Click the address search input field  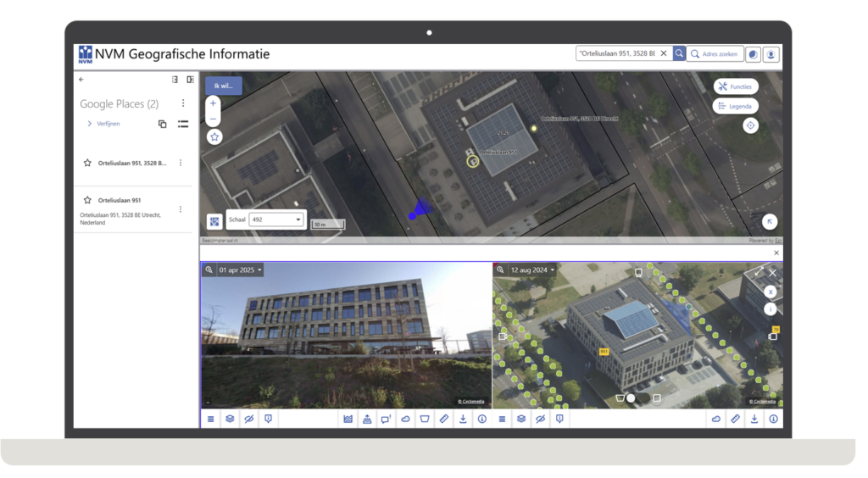click(x=617, y=53)
